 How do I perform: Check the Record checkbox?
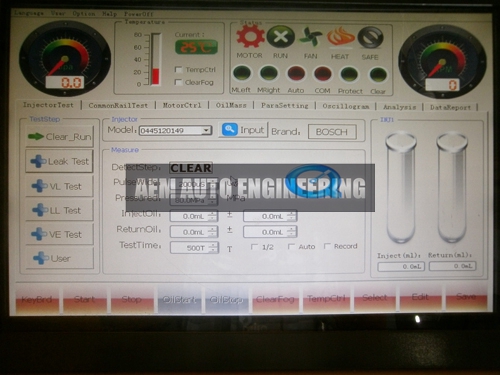pyautogui.click(x=327, y=246)
